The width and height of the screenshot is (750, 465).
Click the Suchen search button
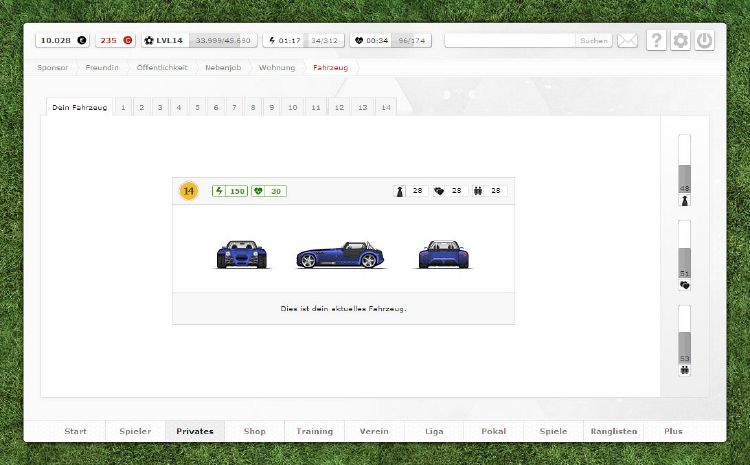(x=593, y=41)
